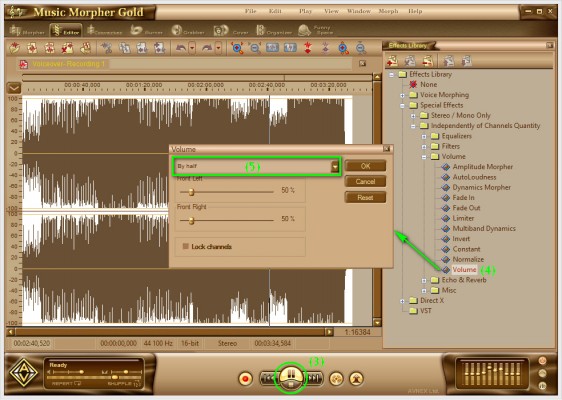Collapse the Volume folder in tree

pyautogui.click(x=424, y=157)
